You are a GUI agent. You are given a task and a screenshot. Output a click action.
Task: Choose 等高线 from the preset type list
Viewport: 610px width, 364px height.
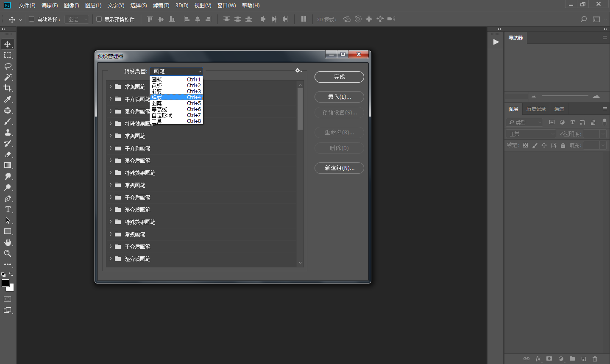coord(176,109)
